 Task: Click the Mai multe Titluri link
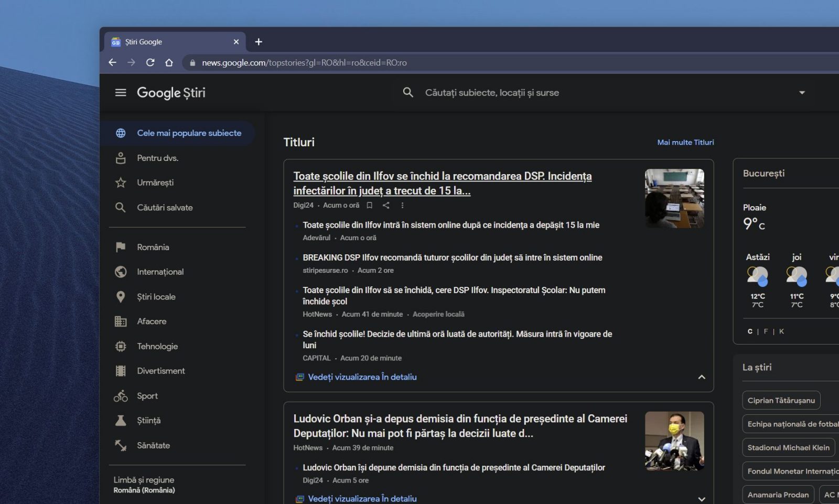click(685, 142)
